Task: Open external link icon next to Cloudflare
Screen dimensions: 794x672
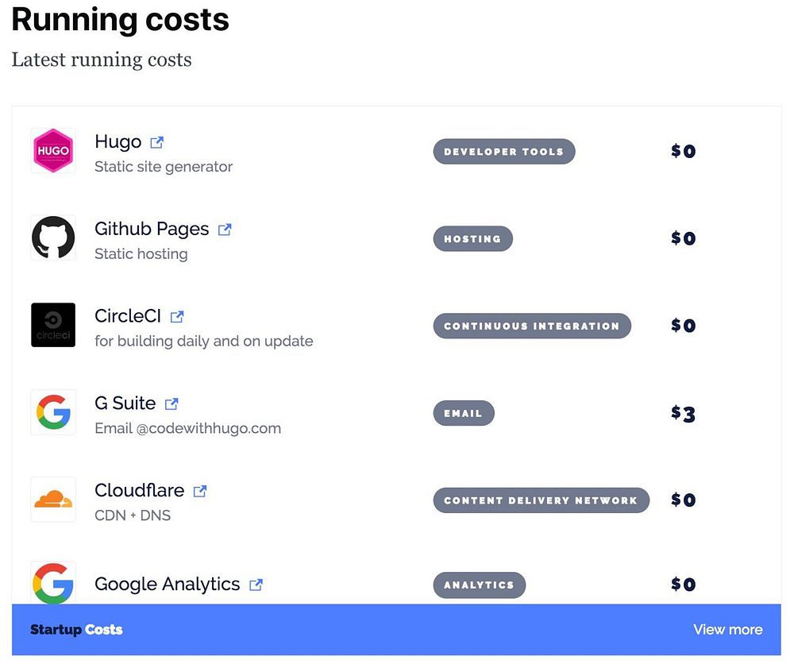Action: [x=201, y=491]
